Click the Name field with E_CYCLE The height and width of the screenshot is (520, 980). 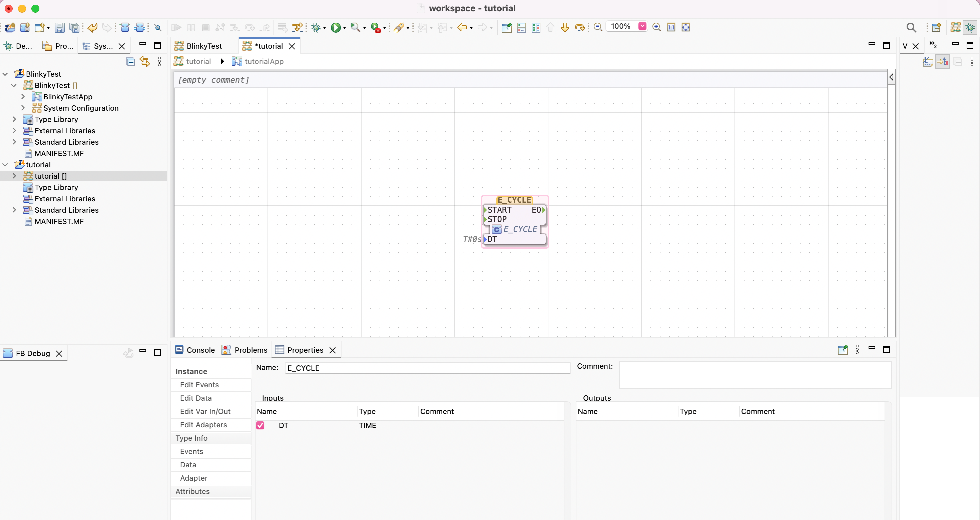[428, 368]
